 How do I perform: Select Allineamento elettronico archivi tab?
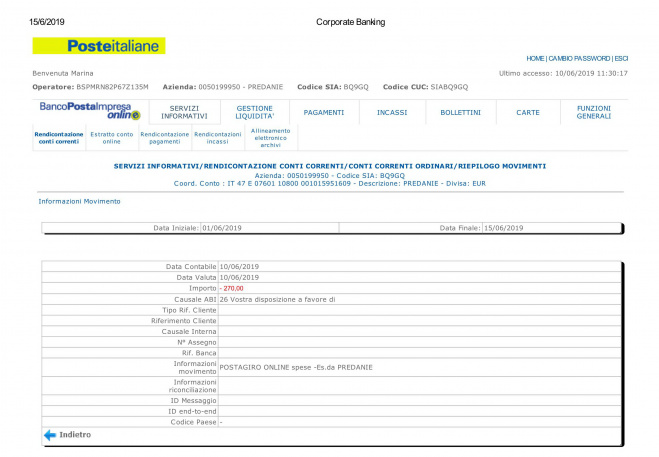tap(270, 138)
